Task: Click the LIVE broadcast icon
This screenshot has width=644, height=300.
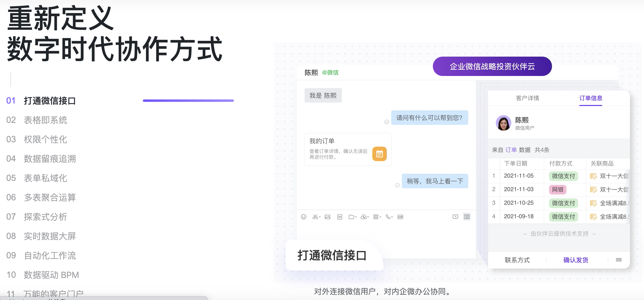Action: click(400, 217)
